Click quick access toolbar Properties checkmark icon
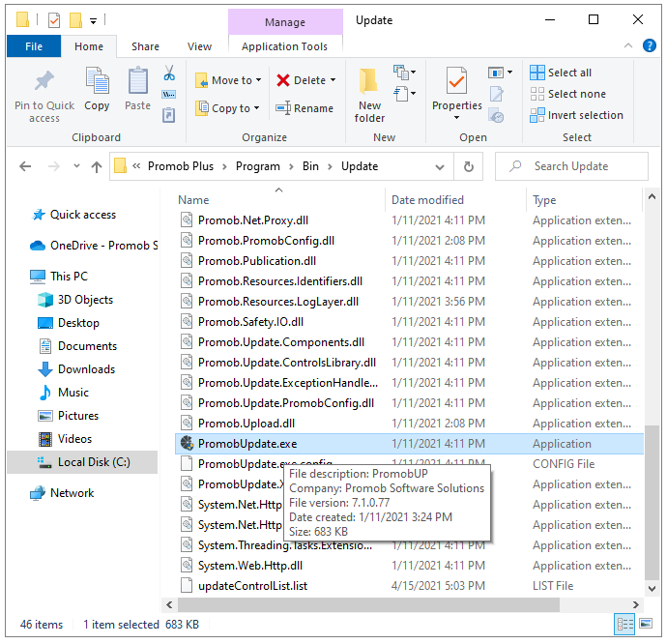The image size is (667, 644). coord(54,20)
